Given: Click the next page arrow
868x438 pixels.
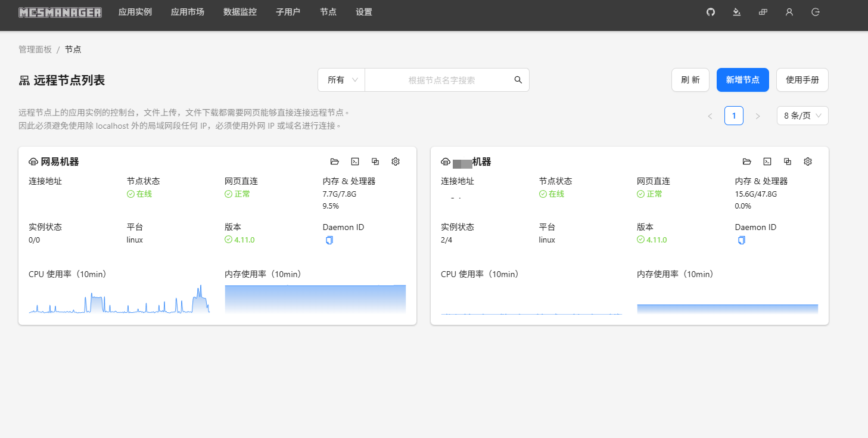Looking at the screenshot, I should click(x=757, y=116).
